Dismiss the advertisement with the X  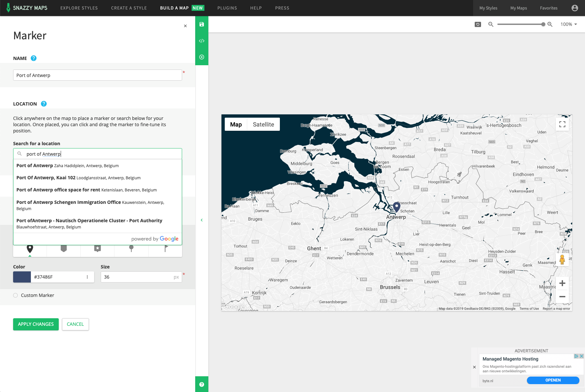474,367
